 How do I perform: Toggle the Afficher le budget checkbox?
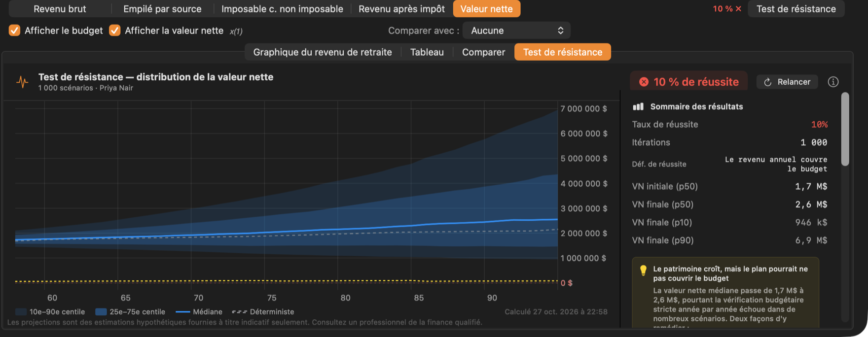[15, 31]
